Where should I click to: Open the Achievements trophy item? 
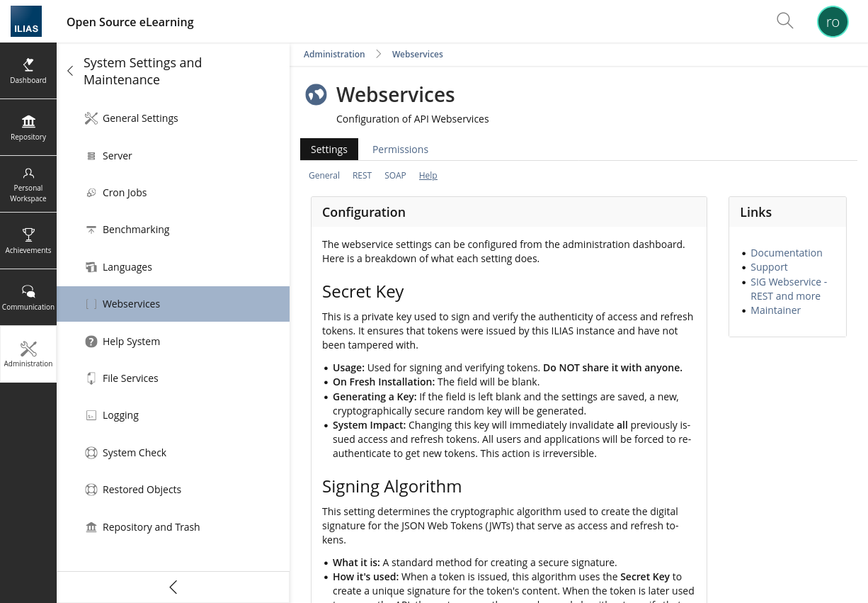(28, 241)
